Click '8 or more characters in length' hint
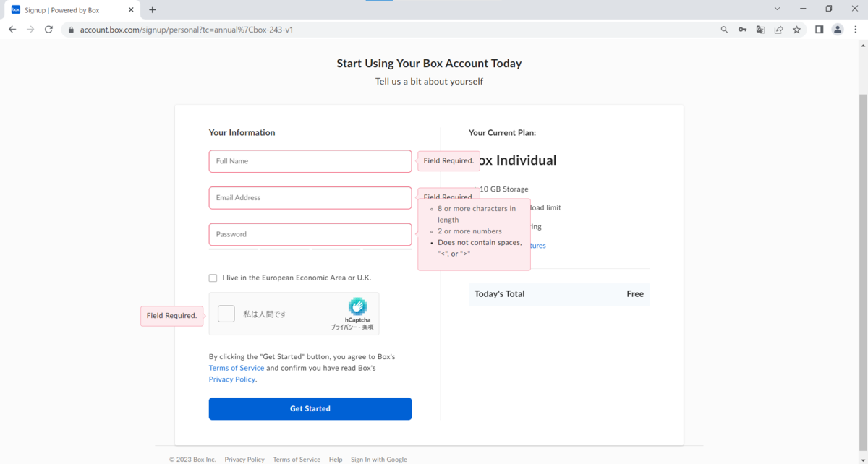Viewport: 868px width, 464px height. [x=477, y=214]
